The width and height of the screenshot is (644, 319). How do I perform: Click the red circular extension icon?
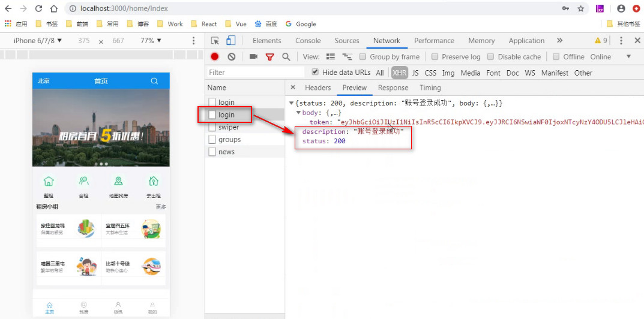636,8
